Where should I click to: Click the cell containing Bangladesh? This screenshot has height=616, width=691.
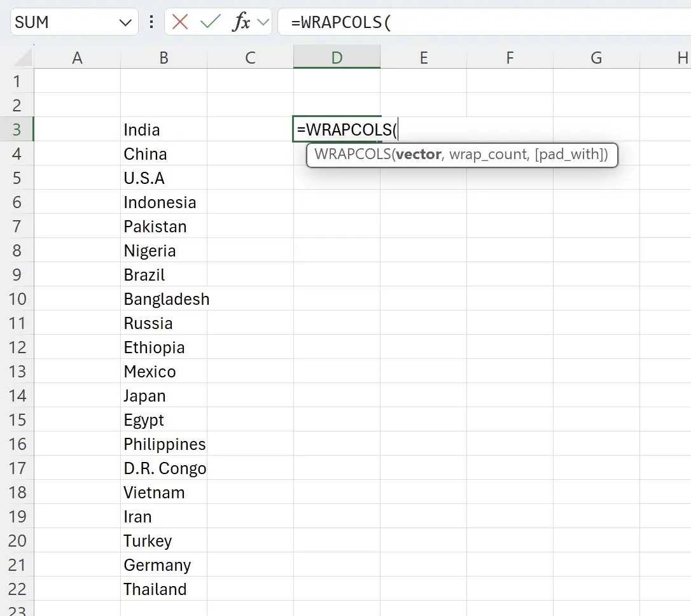[x=164, y=298]
